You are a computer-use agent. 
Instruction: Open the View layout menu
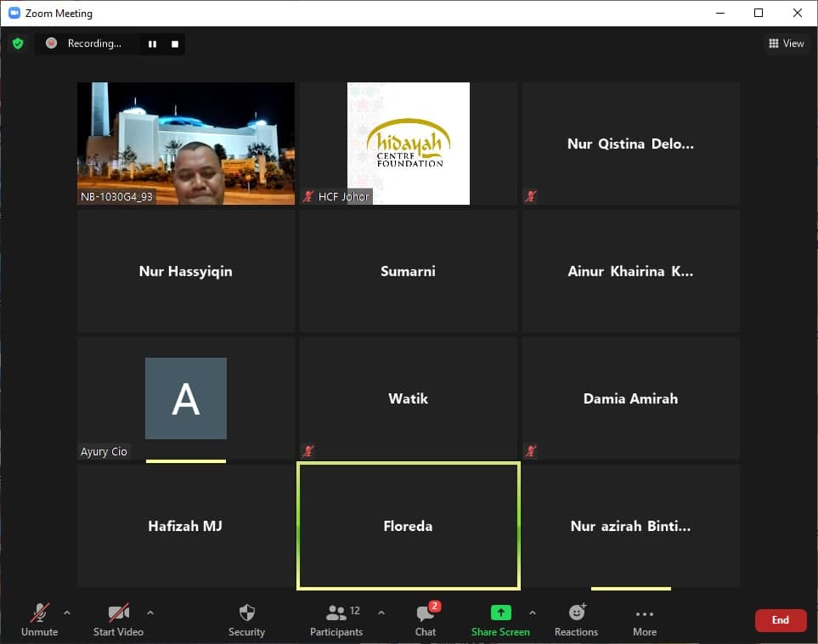click(x=786, y=43)
